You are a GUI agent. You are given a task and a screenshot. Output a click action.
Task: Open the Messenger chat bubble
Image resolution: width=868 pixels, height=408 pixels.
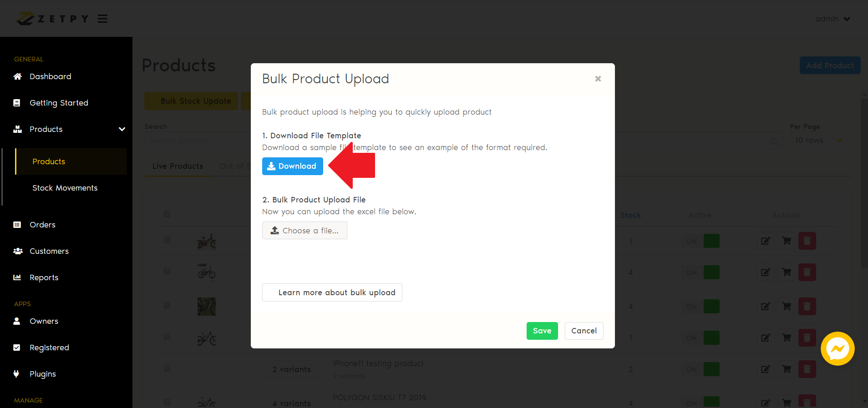tap(837, 349)
